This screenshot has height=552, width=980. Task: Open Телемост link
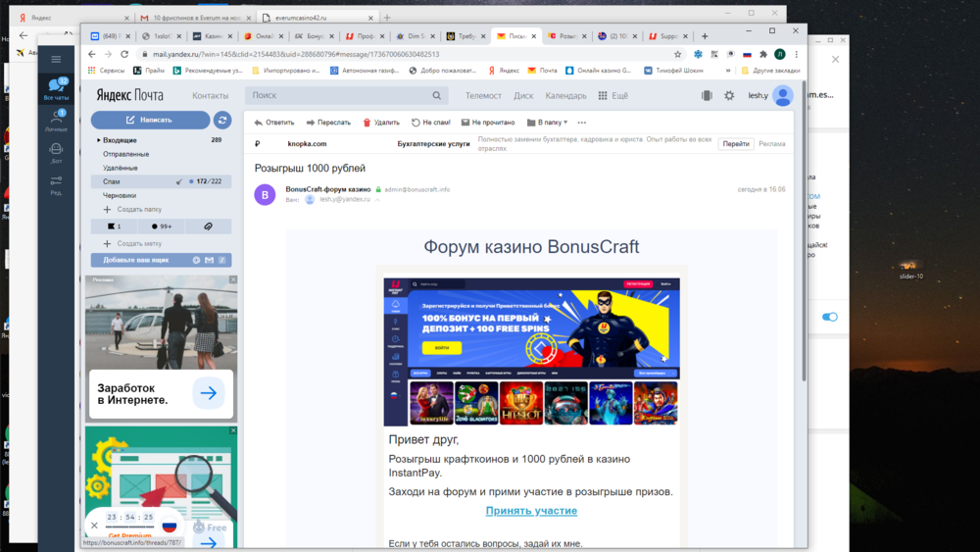coord(483,96)
